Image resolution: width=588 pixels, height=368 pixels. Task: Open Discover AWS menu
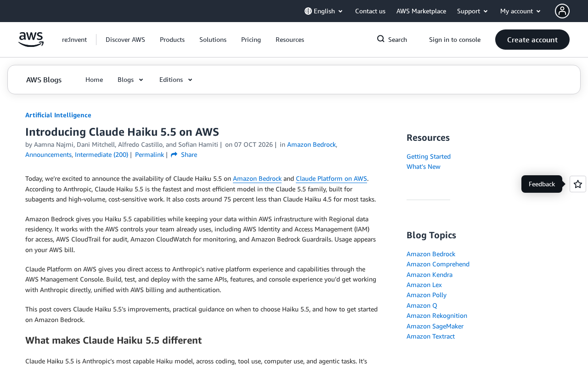[x=125, y=40]
